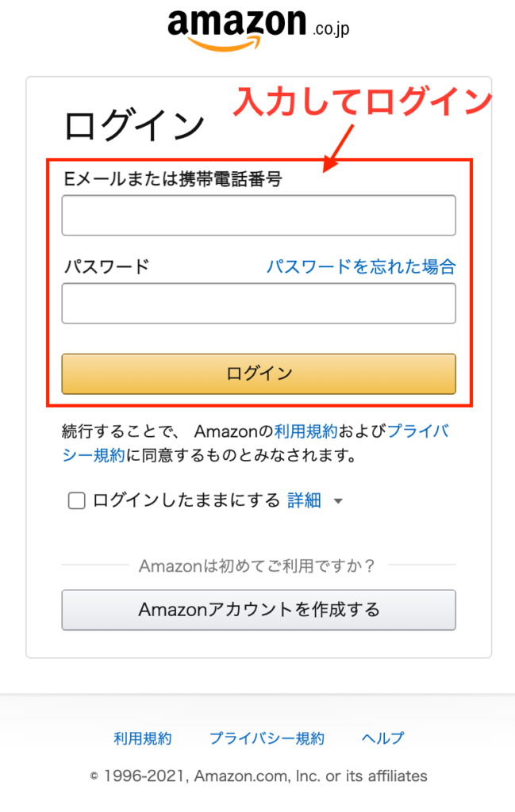Focus the Eメールまたは携帯電話番号 input field
Screen dimensions: 515x812
pos(259,215)
